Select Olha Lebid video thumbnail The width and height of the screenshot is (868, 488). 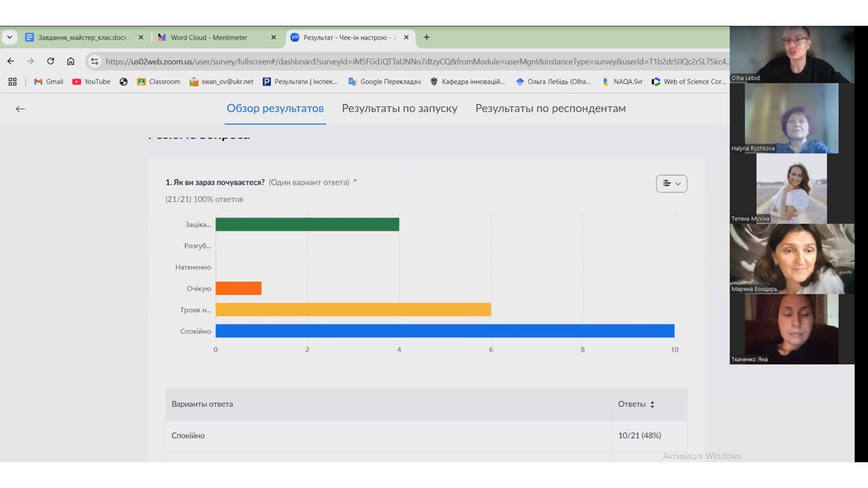(792, 54)
